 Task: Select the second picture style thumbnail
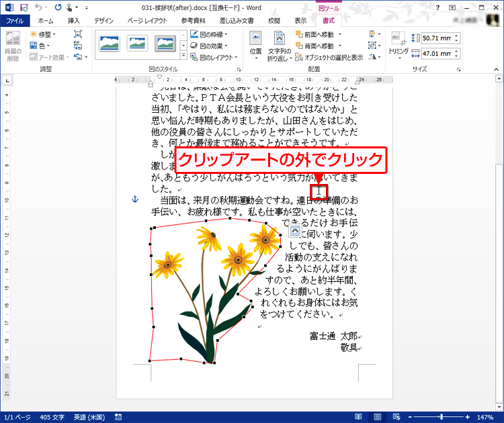pos(137,44)
